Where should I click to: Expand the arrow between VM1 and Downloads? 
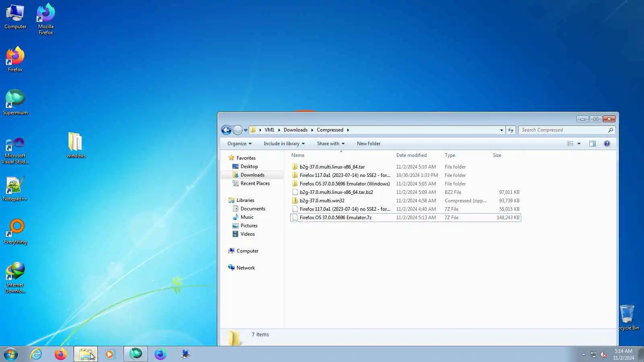[x=279, y=130]
